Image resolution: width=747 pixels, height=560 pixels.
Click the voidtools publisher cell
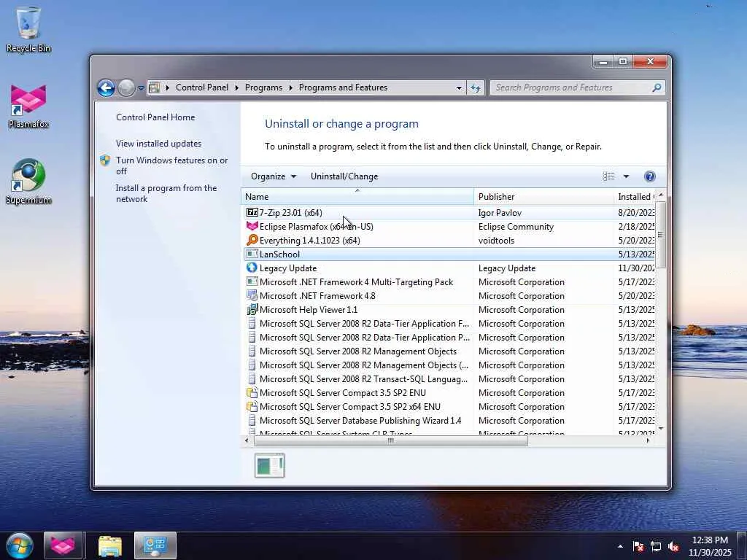pyautogui.click(x=496, y=240)
